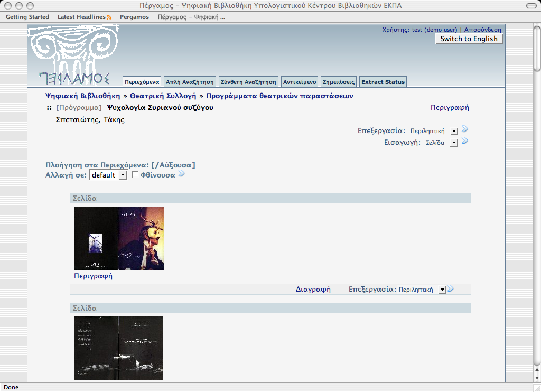Click the go arrow beside Φθίνουσα checkbox

tap(182, 174)
